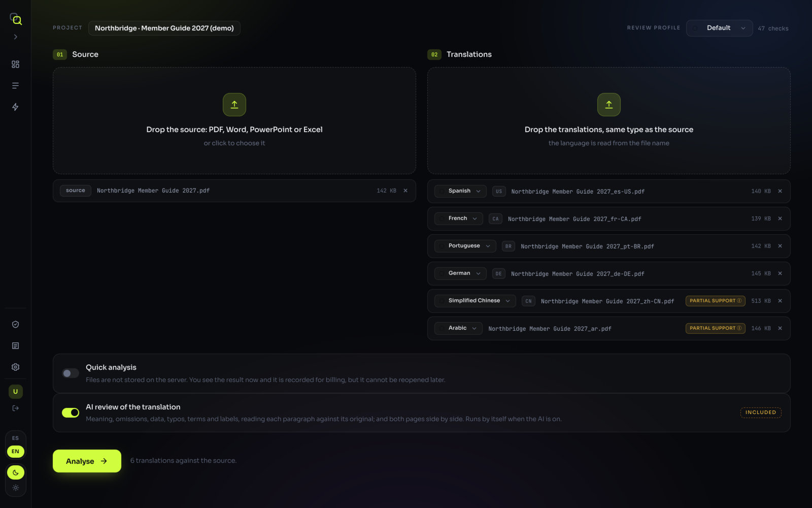
Task: Open the Portuguese language dropdown
Action: pos(465,246)
